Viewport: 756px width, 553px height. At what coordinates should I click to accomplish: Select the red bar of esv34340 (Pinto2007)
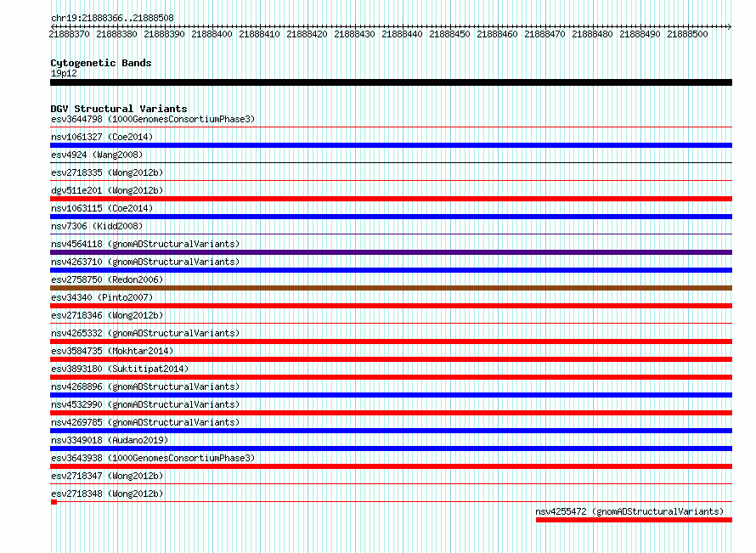(x=391, y=306)
